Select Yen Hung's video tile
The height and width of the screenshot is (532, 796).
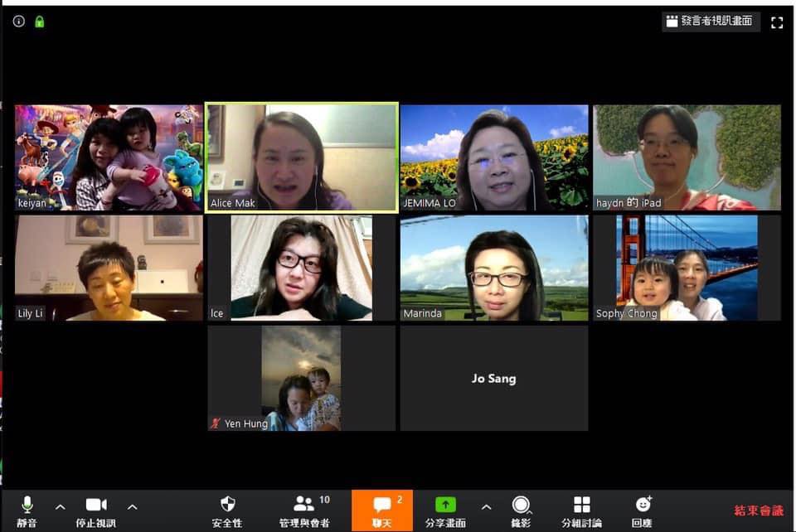(302, 379)
